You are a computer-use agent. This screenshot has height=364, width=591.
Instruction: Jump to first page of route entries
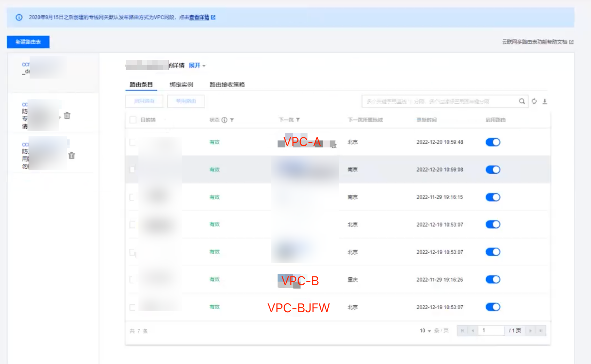[462, 331]
